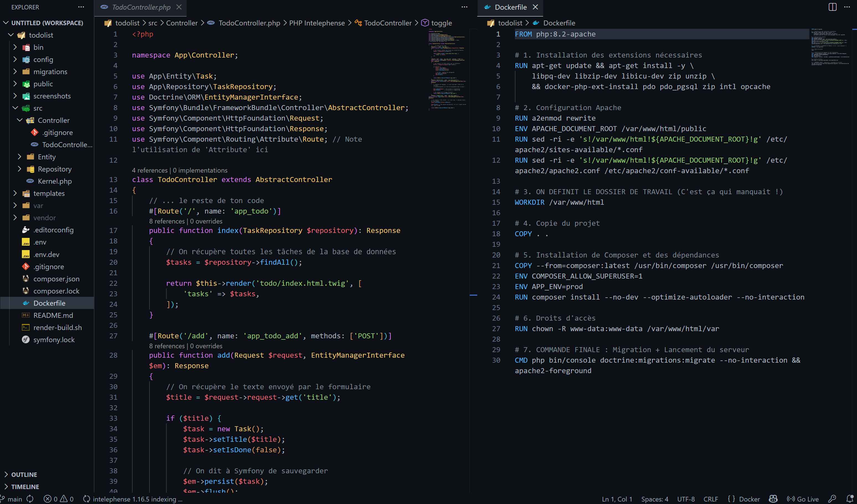Click the toggle method symbol in breadcrumb

click(x=437, y=23)
